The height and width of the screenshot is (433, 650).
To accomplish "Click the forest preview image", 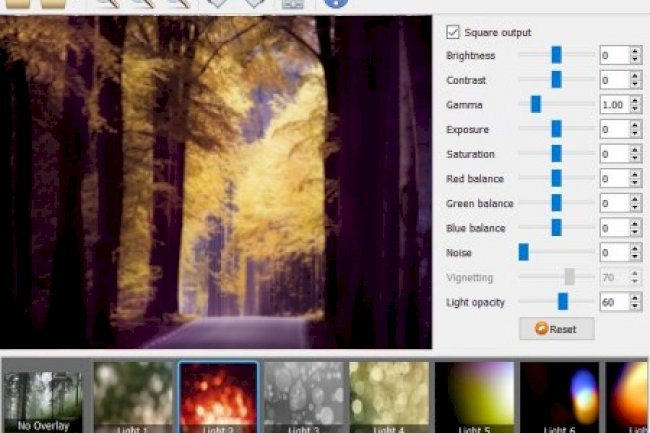I will (216, 182).
